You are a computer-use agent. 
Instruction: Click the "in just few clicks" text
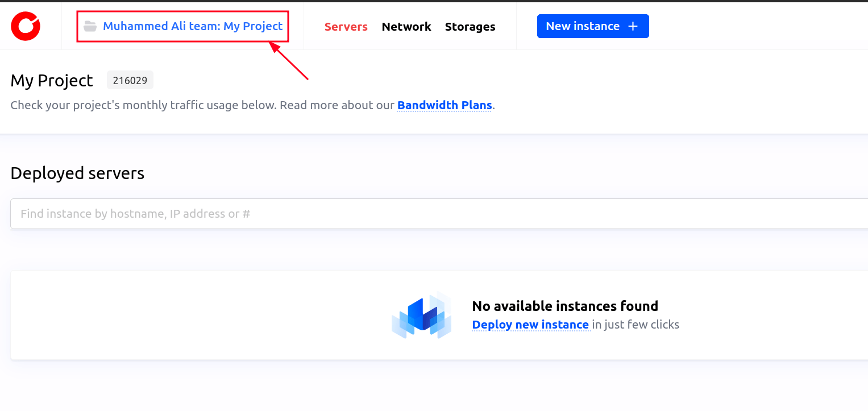(x=636, y=325)
